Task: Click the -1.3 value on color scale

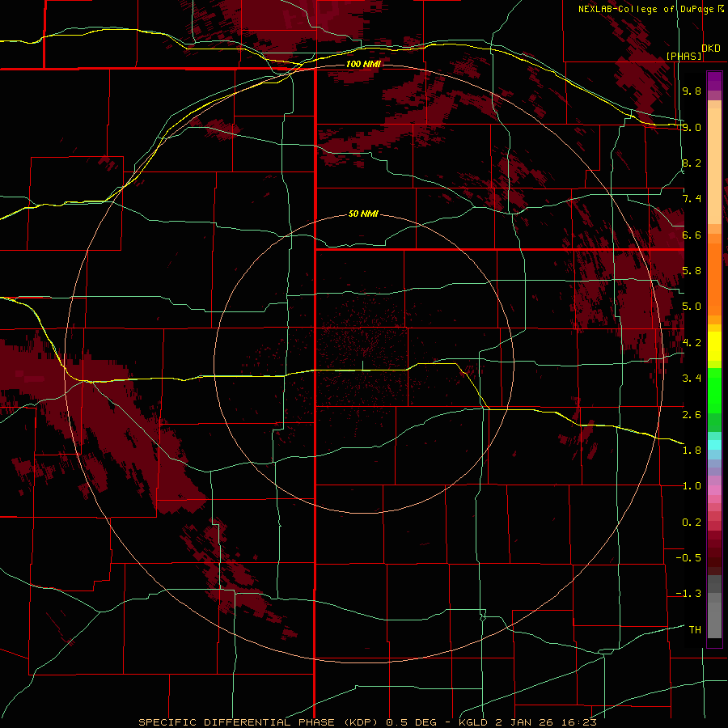Action: click(688, 594)
